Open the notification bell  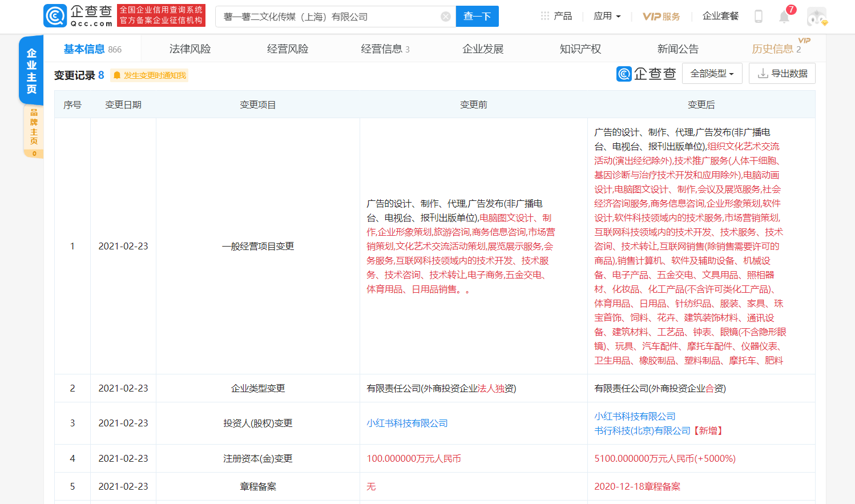click(x=784, y=17)
